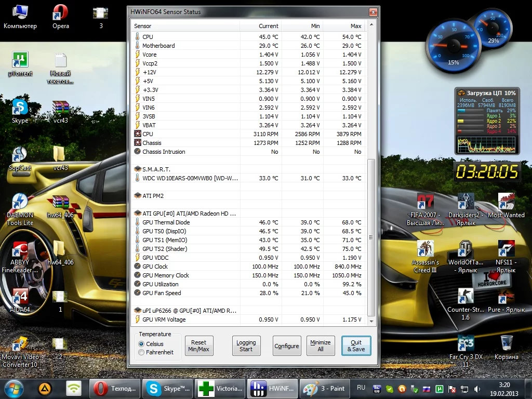Launch the Assassin's Creed III shortcut
Viewport: 532px width, 399px height.
click(425, 257)
